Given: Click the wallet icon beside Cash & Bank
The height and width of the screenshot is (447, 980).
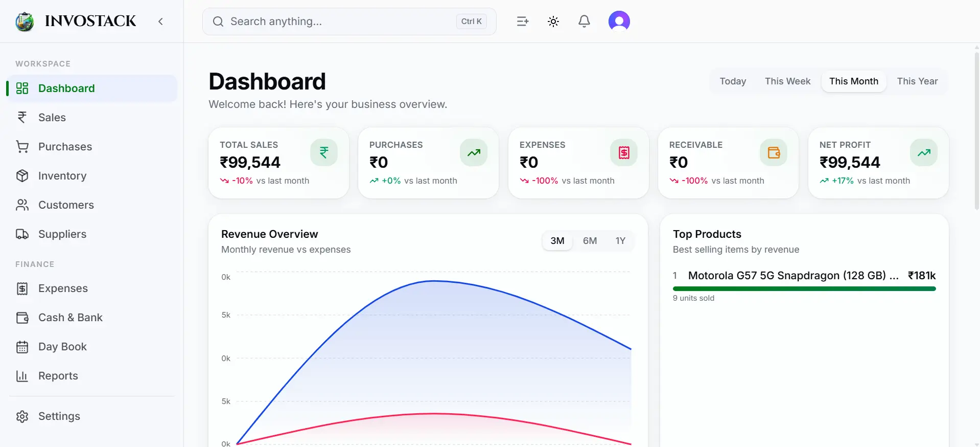Looking at the screenshot, I should pyautogui.click(x=22, y=318).
